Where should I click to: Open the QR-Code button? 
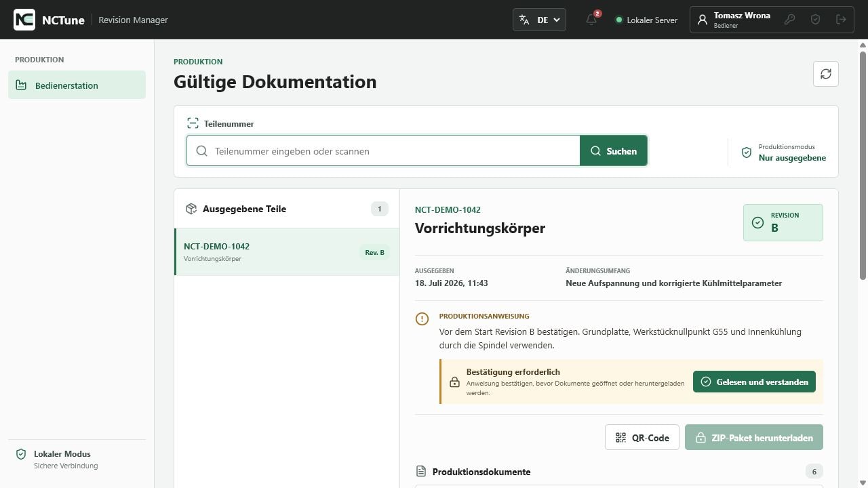coord(642,437)
